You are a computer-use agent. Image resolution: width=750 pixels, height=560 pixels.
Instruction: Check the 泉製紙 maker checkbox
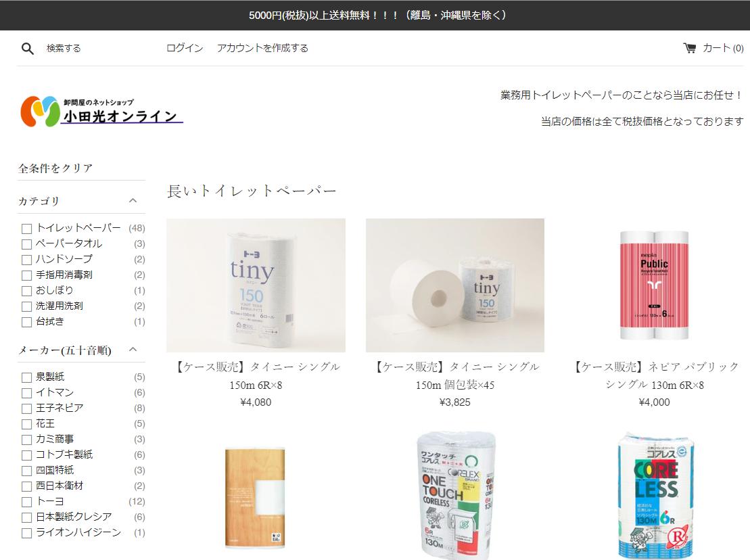coord(27,377)
